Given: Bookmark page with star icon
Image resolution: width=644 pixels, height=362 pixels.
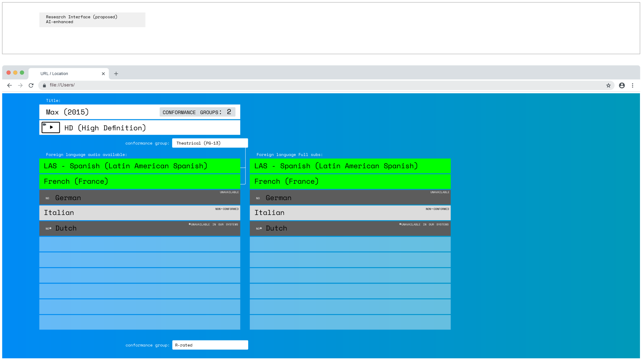Looking at the screenshot, I should pyautogui.click(x=608, y=85).
